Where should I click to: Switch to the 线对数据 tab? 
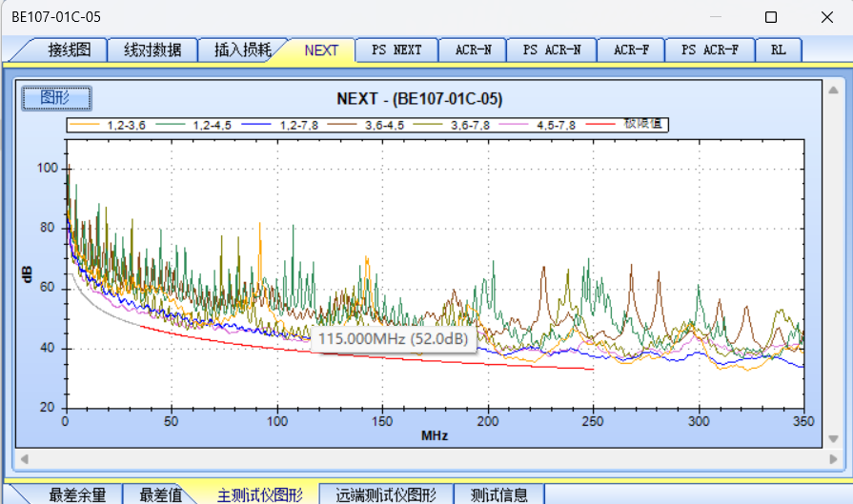[152, 50]
